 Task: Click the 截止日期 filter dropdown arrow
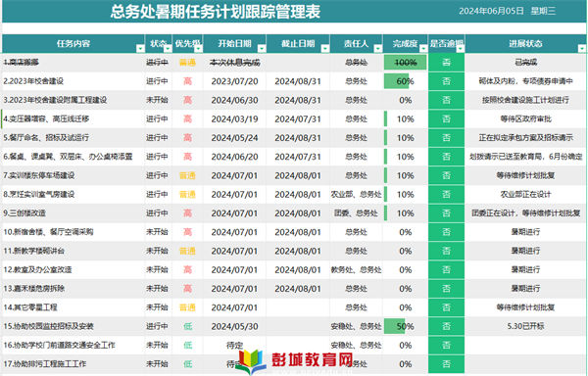325,48
